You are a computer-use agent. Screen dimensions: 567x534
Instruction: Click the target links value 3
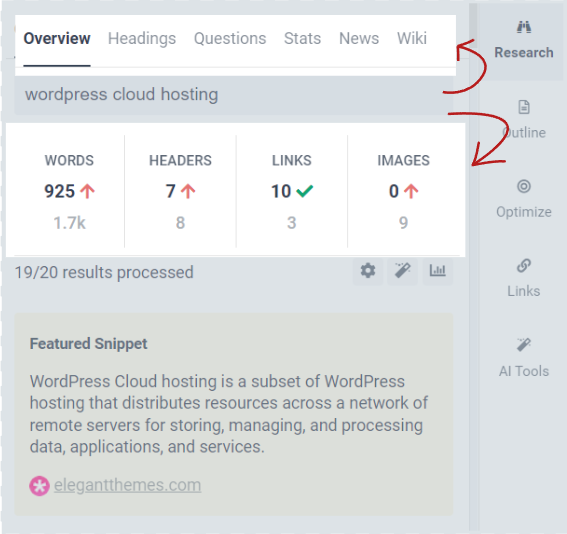[x=291, y=223]
